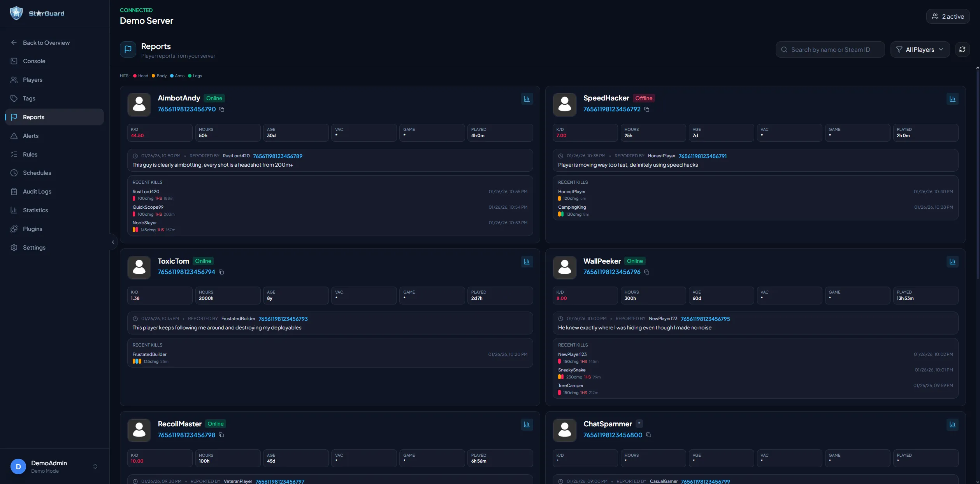
Task: Open the Alerts panel
Action: click(x=30, y=136)
